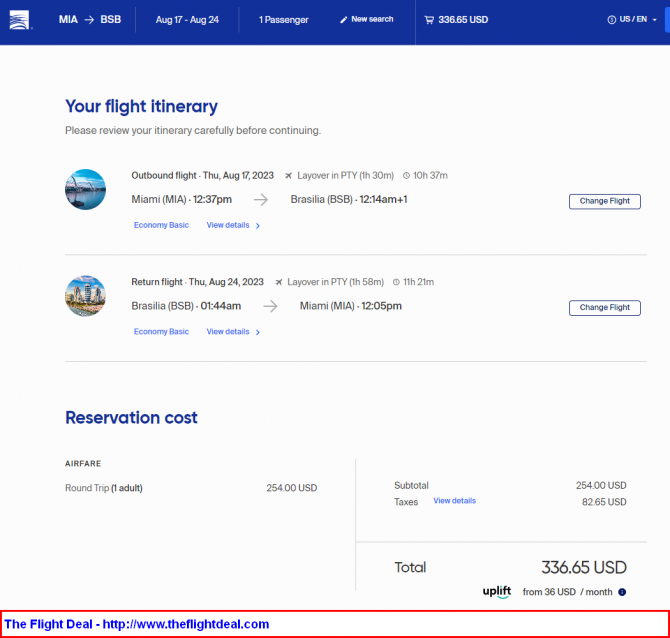Click the Round Trip (1 adult) row
The image size is (670, 638).
pyautogui.click(x=191, y=488)
